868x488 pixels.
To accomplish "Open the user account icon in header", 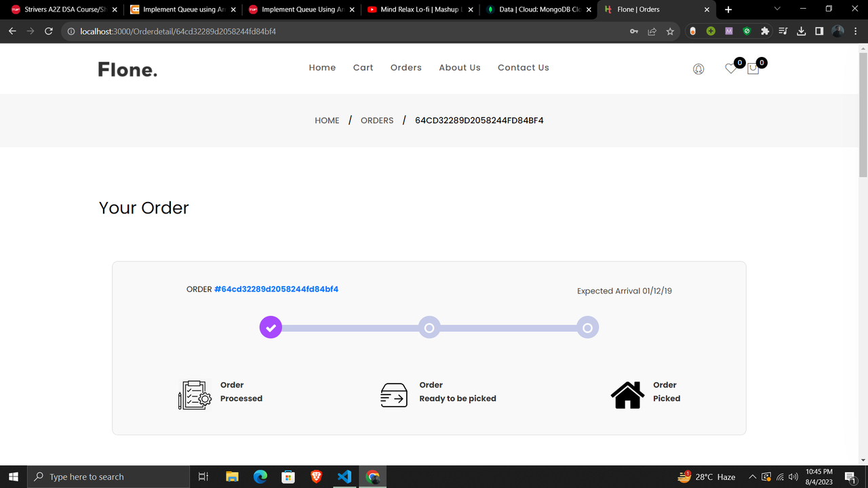I will point(698,68).
